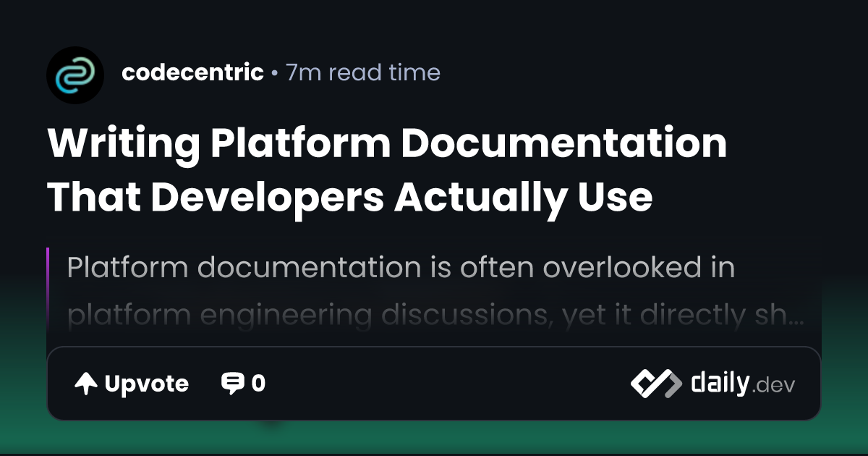Open the article title about platform documentation

(x=387, y=170)
